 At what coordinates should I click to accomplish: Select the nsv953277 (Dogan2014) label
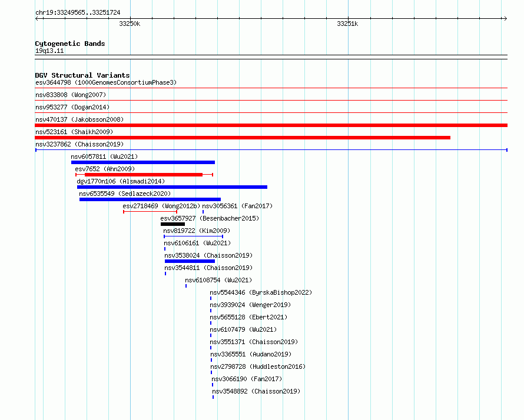(72, 107)
